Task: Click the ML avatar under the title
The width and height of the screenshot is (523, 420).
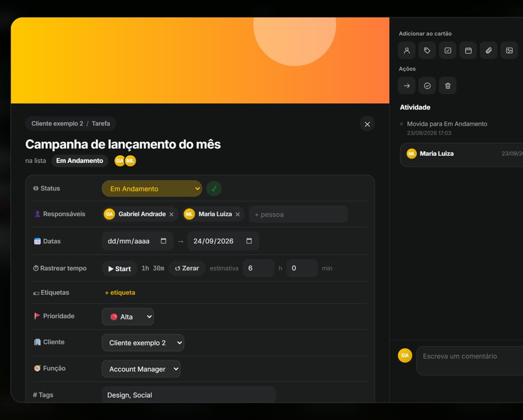Action: click(x=130, y=161)
